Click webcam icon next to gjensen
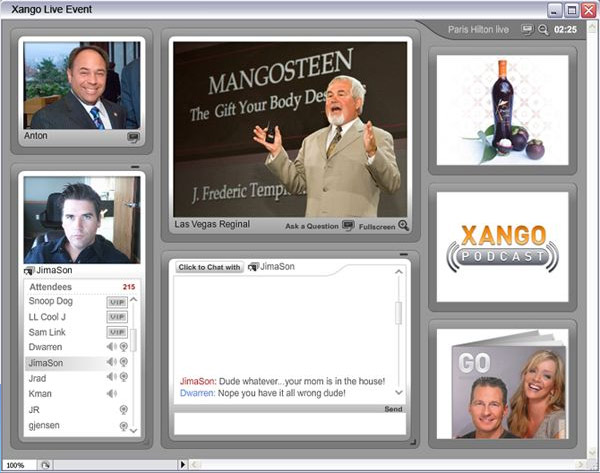The width and height of the screenshot is (600, 473). 123,426
